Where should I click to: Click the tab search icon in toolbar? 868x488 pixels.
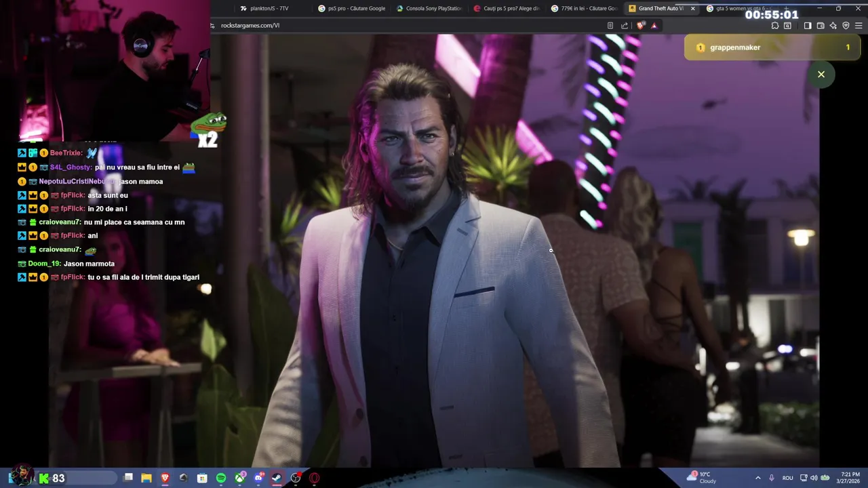787,26
